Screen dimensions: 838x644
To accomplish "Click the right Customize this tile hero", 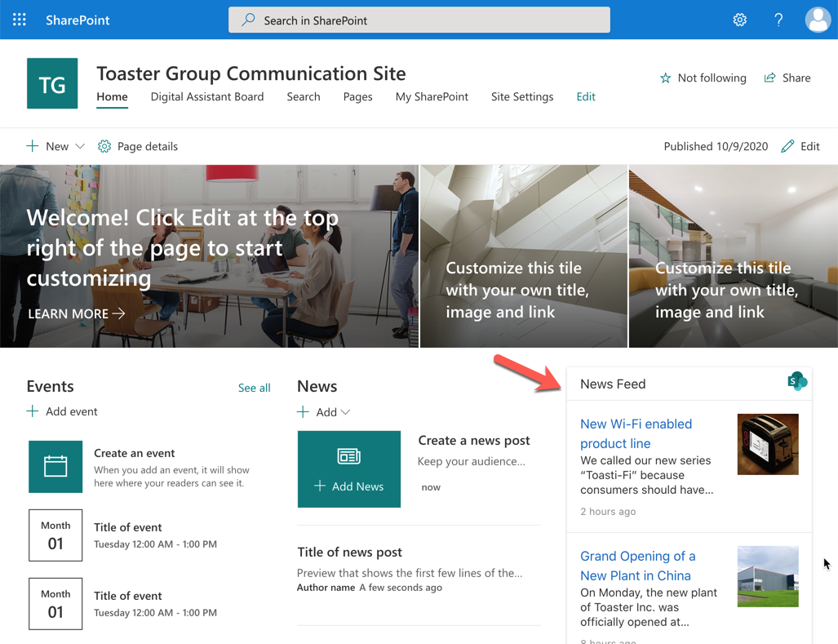I will click(734, 256).
